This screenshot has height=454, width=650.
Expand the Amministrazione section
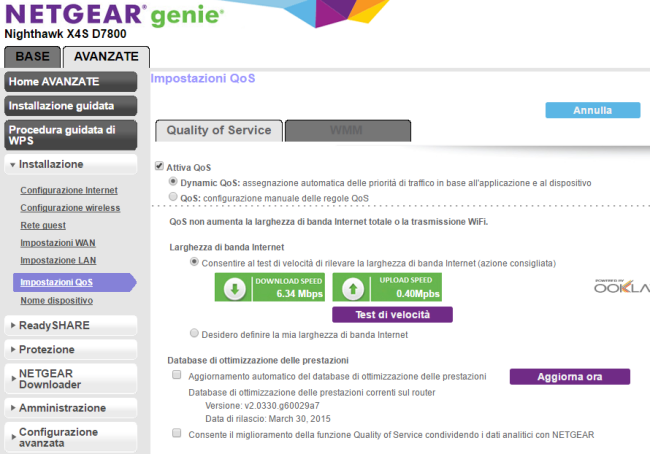[70, 408]
